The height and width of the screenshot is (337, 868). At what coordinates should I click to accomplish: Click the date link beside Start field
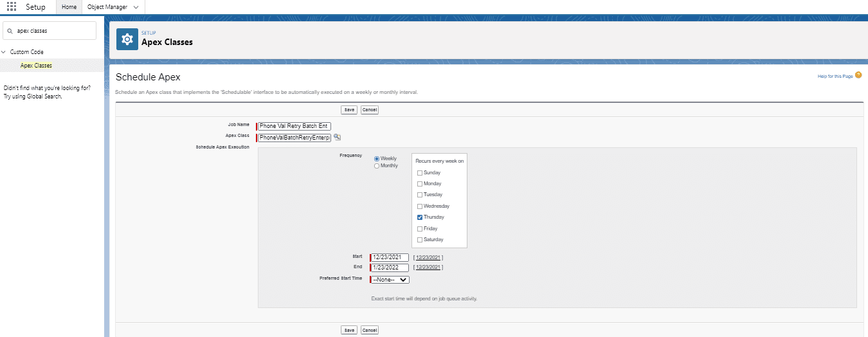[x=428, y=258]
